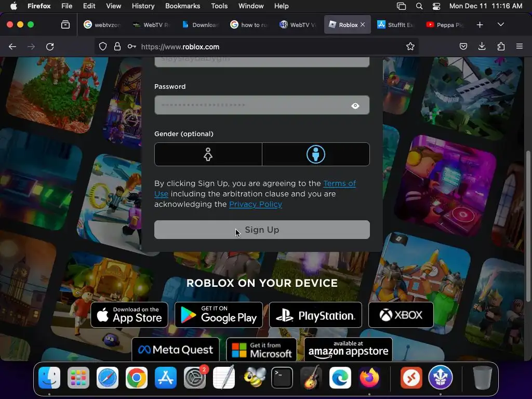Open Launchpad from the dock
This screenshot has height=399, width=532.
tap(78, 378)
